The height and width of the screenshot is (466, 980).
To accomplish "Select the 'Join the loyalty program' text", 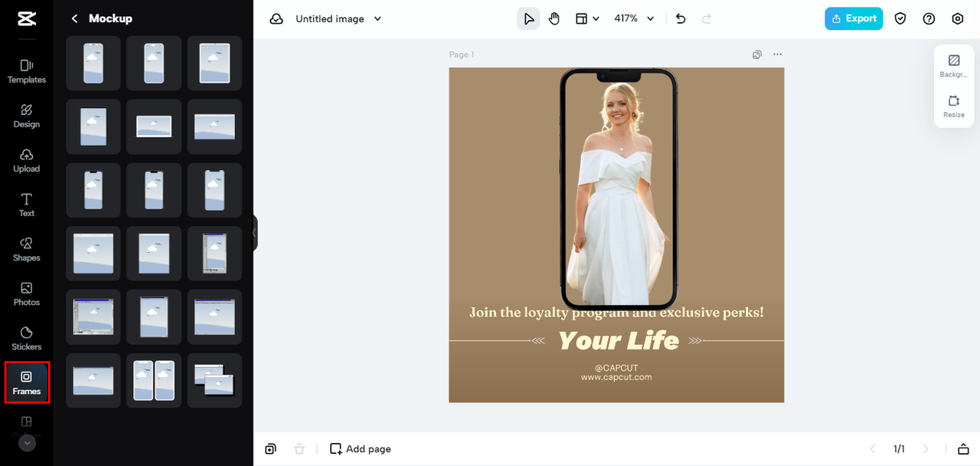I will [x=616, y=312].
